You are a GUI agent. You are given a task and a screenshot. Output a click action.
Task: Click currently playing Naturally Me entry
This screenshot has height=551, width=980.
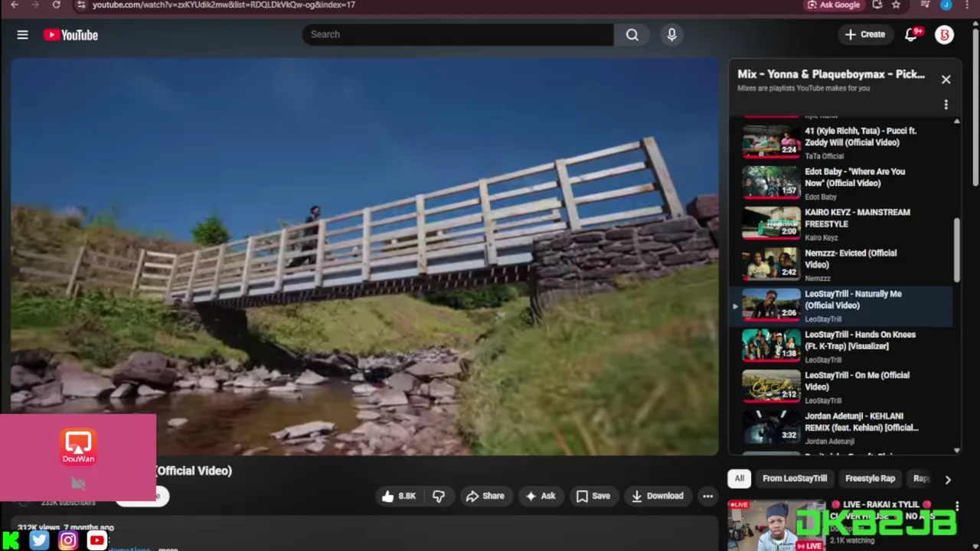click(x=840, y=305)
